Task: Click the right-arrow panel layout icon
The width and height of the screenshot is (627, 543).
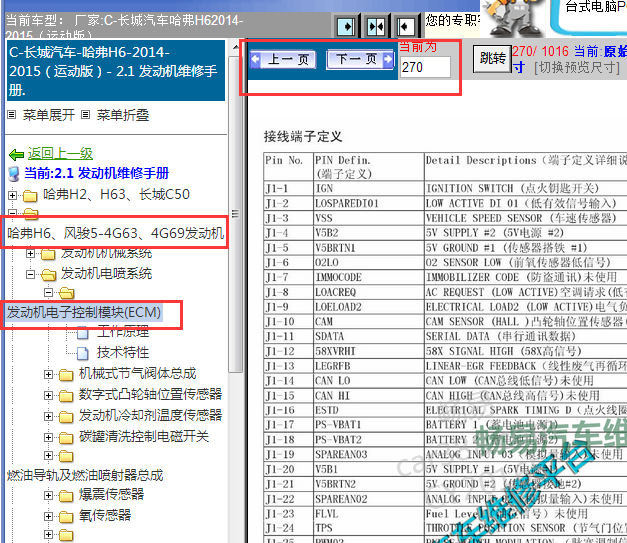Action: (x=346, y=27)
